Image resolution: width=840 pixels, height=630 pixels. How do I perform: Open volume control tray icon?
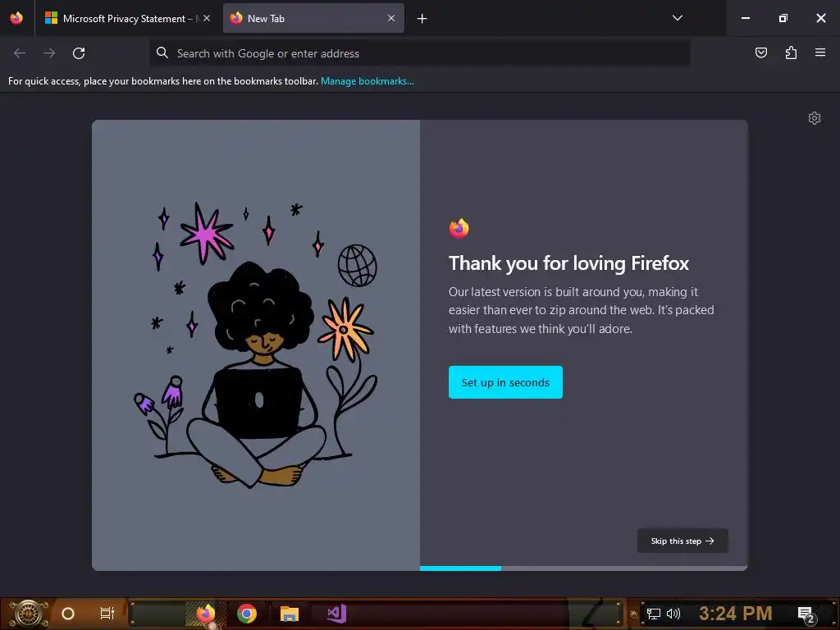pyautogui.click(x=673, y=614)
